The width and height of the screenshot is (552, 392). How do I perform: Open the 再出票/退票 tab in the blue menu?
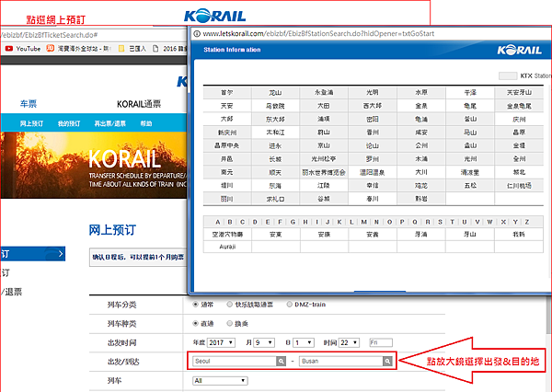pyautogui.click(x=109, y=123)
